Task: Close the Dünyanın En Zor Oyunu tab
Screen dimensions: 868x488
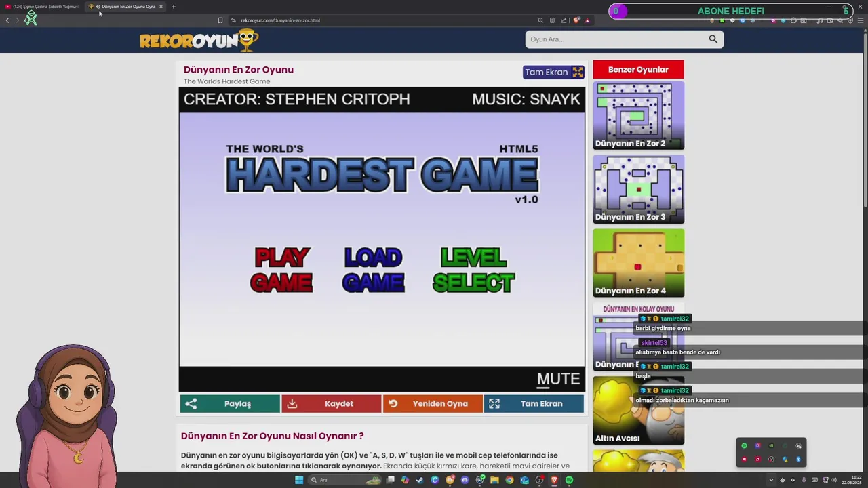Action: [x=161, y=7]
